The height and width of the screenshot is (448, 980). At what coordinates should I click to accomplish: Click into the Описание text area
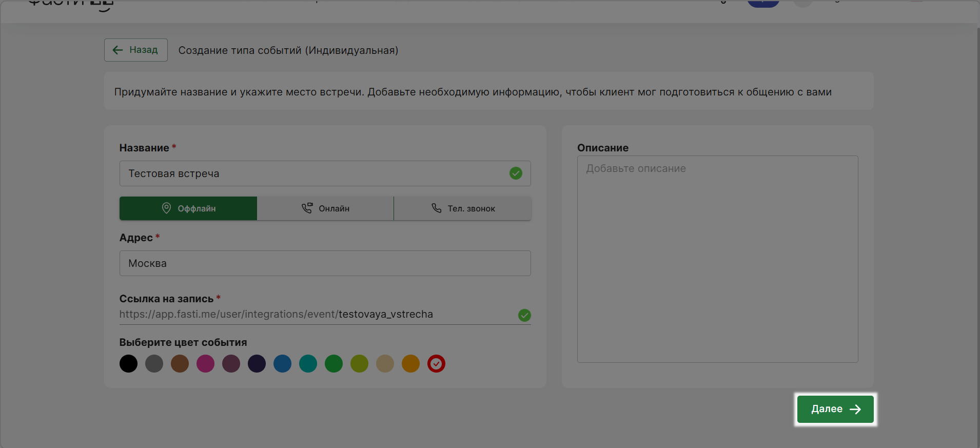point(717,259)
